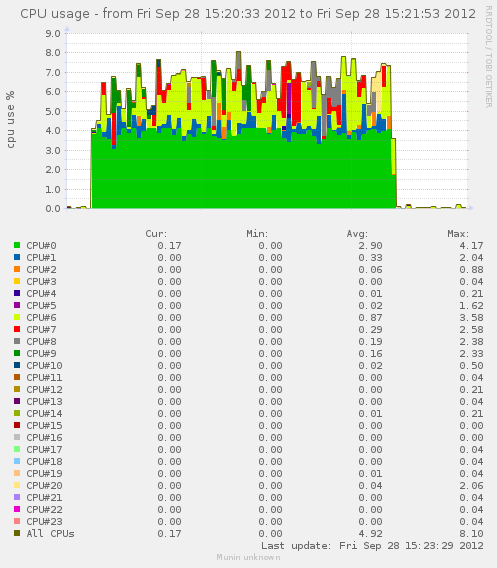Click the Avg column header
The width and height of the screenshot is (497, 568).
tap(357, 234)
